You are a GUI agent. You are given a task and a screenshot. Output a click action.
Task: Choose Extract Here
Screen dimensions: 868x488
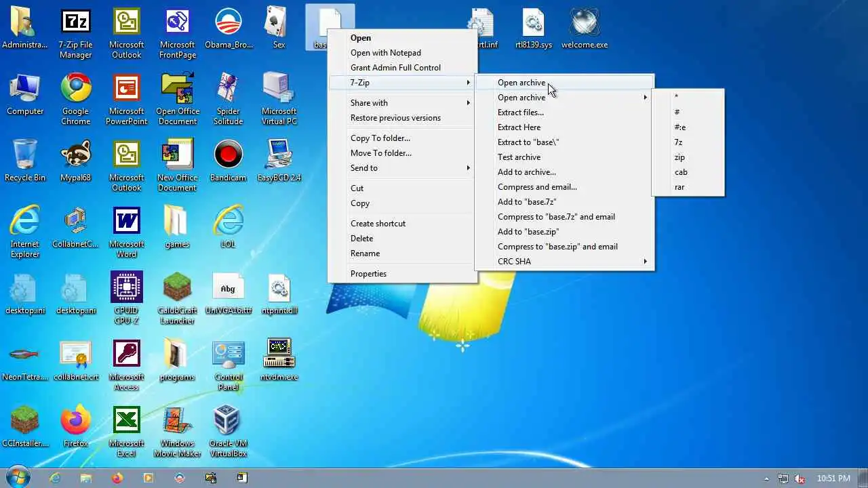tap(565, 127)
